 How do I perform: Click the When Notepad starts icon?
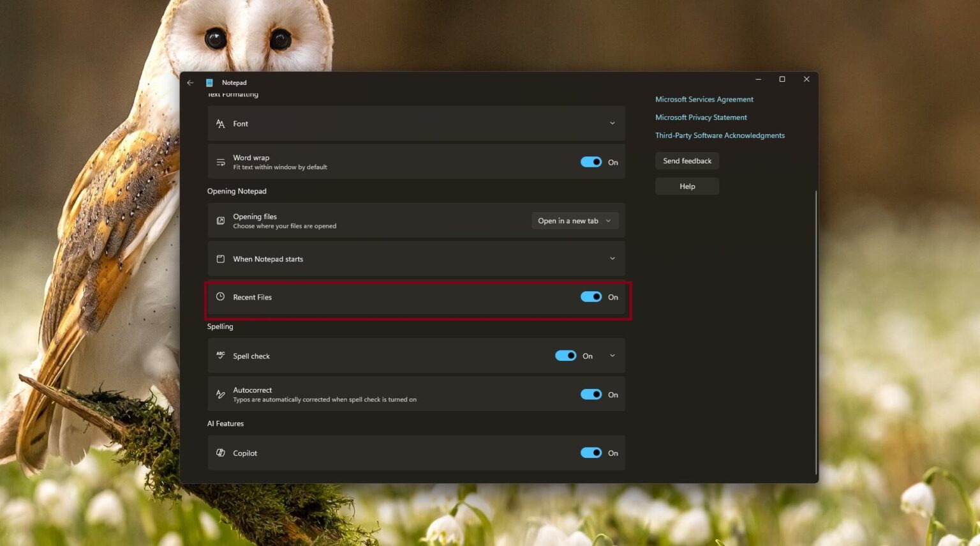point(220,259)
